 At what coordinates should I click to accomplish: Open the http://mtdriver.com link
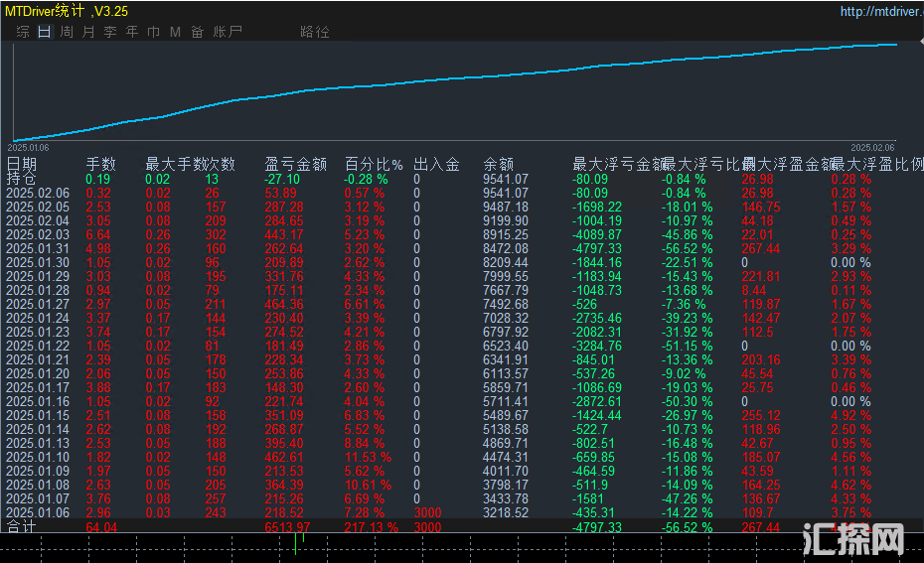[877, 12]
